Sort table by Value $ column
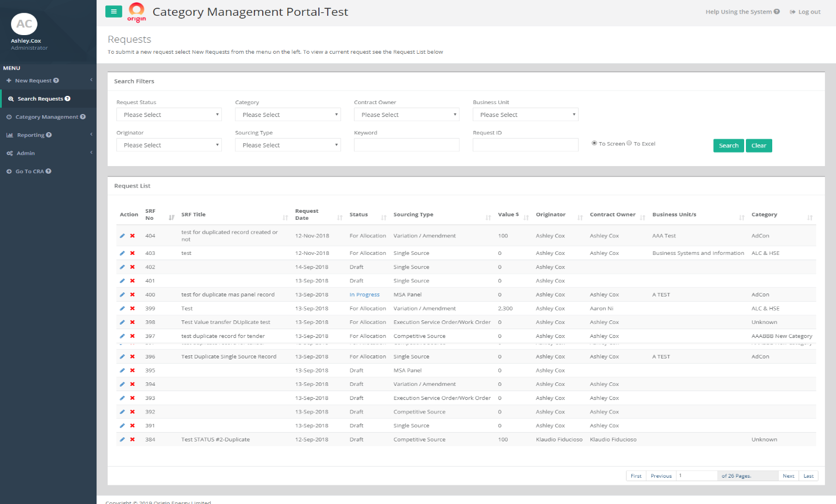 pos(526,218)
